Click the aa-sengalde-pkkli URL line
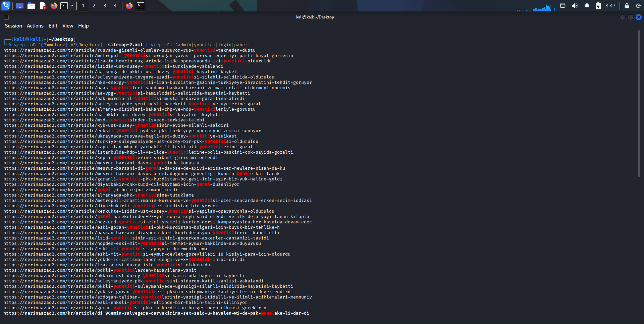This screenshot has width=644, height=324. click(123, 71)
